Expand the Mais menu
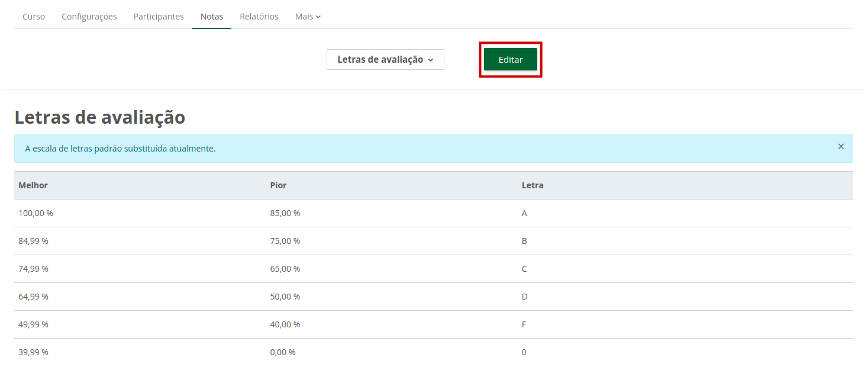Screen dimensions: 868x370 [x=308, y=17]
